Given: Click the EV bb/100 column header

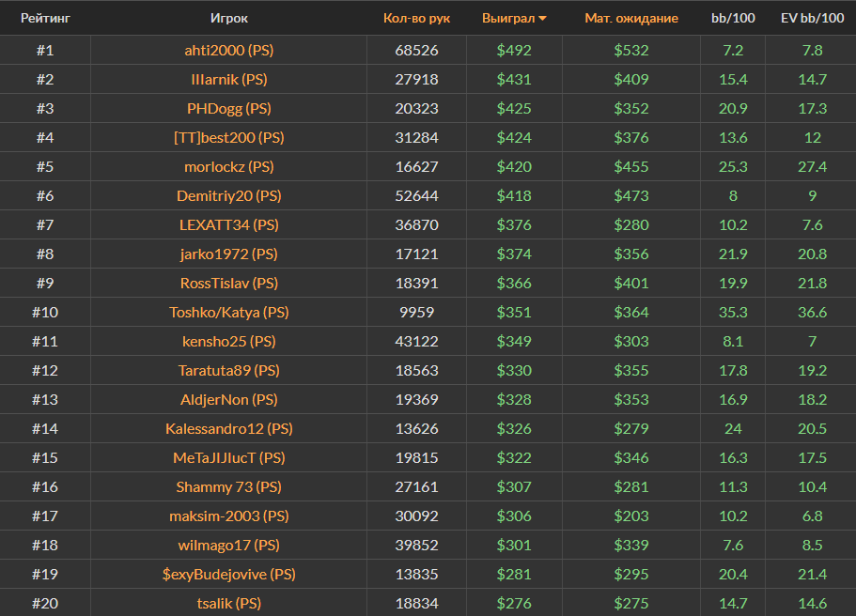Looking at the screenshot, I should tap(812, 18).
